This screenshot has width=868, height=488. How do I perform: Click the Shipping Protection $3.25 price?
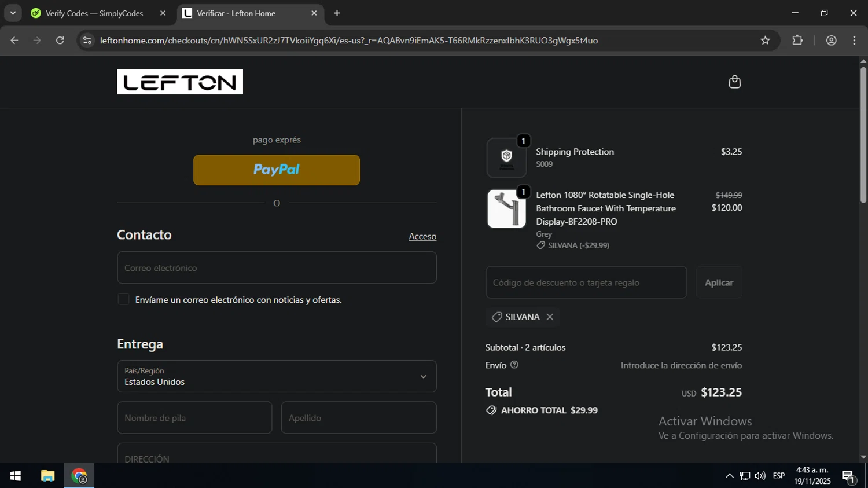731,152
